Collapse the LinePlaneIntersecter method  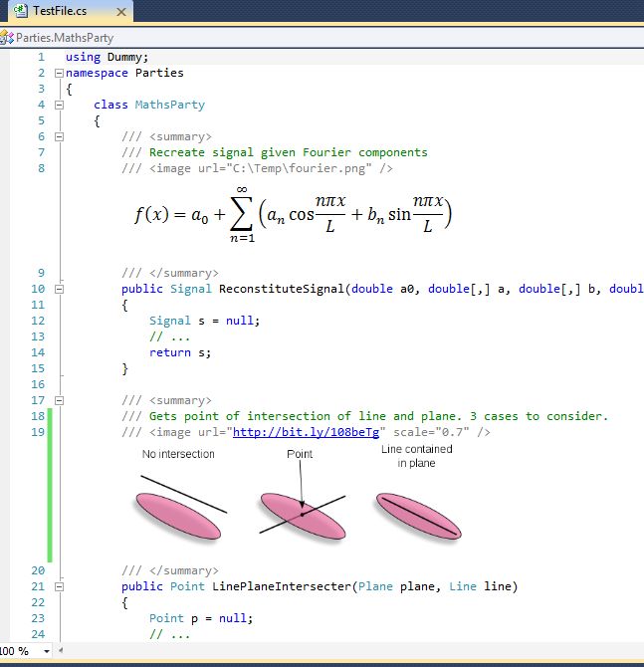[58, 586]
